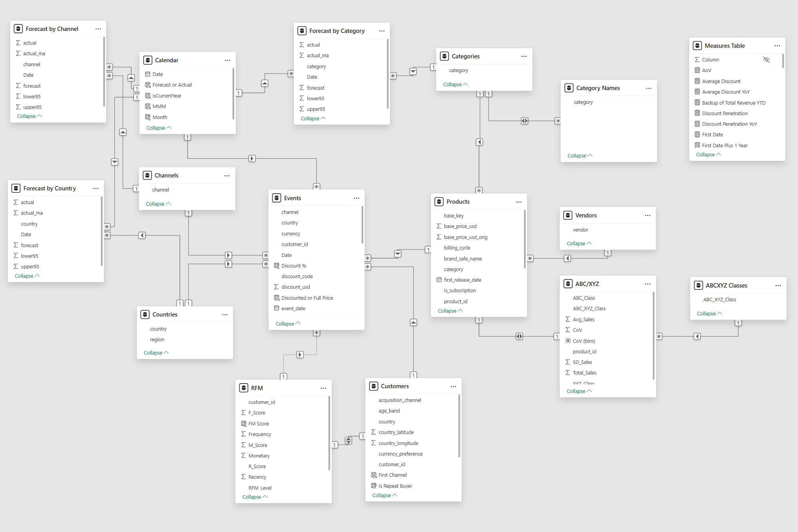Collapse the Customers table card
The width and height of the screenshot is (798, 532).
(384, 495)
